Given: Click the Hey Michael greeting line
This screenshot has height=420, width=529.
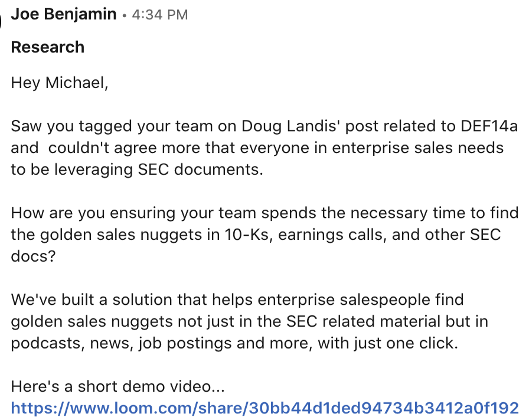Looking at the screenshot, I should click(x=60, y=83).
